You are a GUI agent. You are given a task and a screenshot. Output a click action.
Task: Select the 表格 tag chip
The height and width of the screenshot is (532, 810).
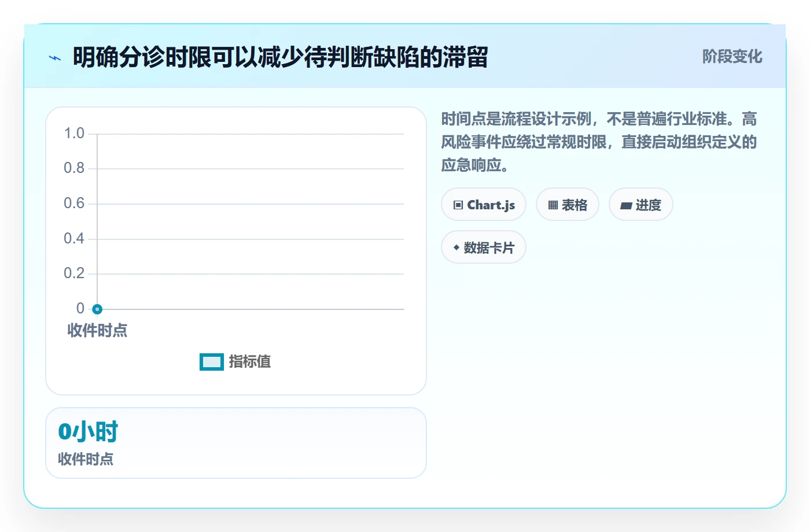pos(568,205)
